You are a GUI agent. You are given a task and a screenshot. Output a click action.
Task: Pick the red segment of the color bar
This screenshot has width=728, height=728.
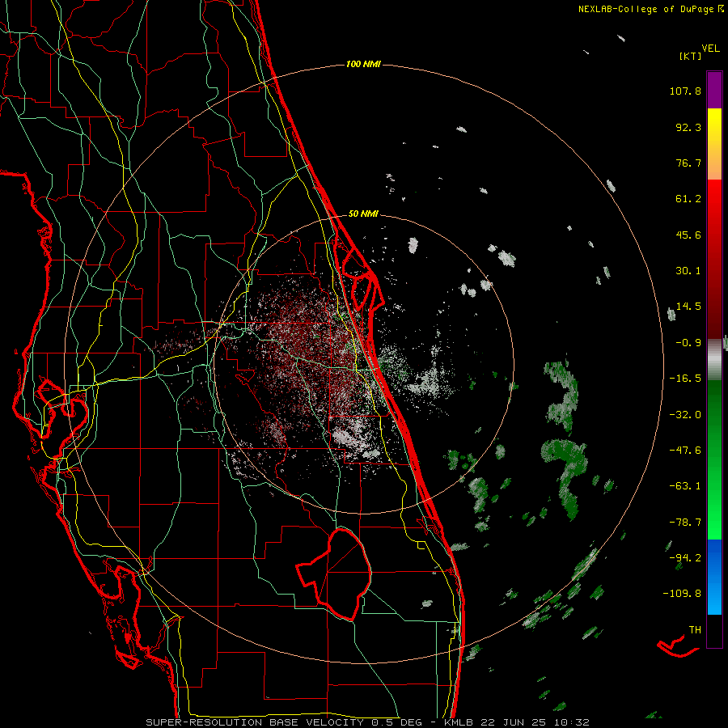pyautogui.click(x=714, y=258)
